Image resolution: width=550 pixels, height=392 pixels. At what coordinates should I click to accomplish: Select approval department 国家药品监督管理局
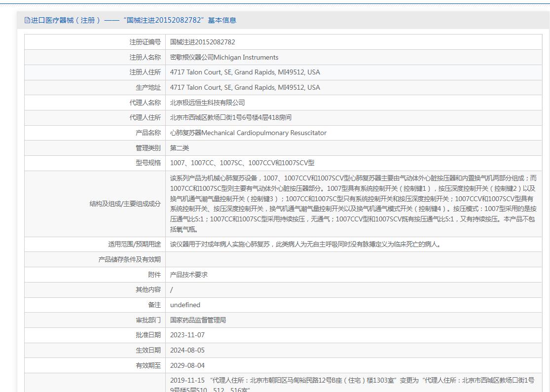[x=198, y=320]
